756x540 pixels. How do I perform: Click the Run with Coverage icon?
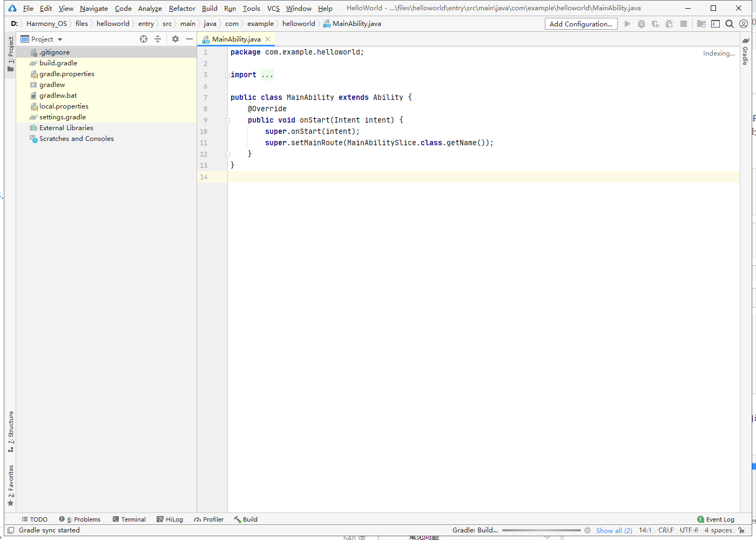[655, 24]
